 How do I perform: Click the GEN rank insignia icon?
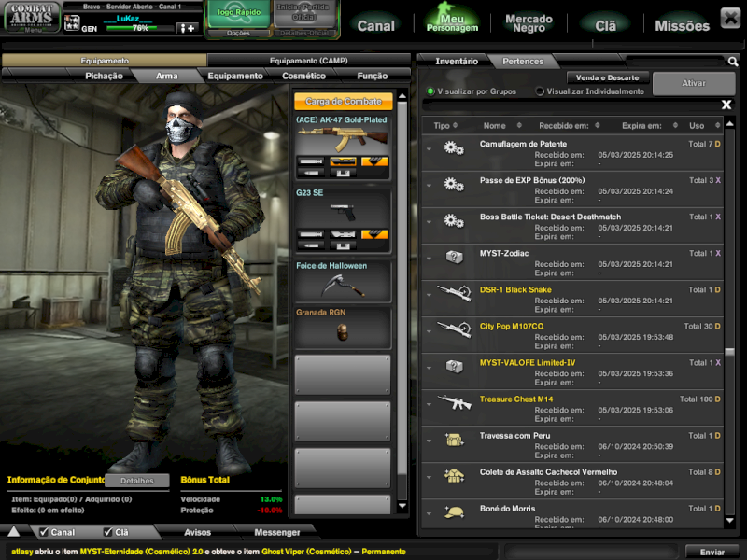click(x=72, y=22)
